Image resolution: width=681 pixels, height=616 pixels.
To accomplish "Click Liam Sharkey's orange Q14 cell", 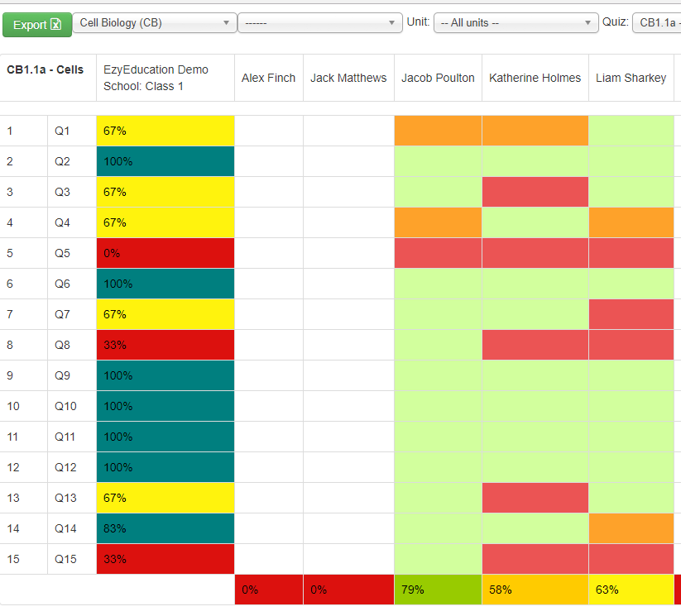I will coord(631,528).
